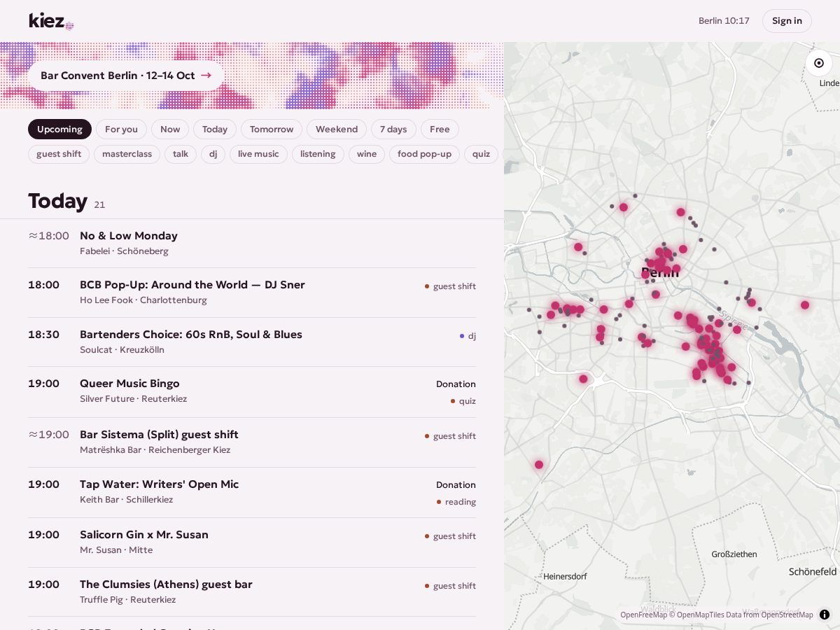This screenshot has width=840, height=630.
Task: Click OpenFreeMap attribution link
Action: click(x=644, y=615)
